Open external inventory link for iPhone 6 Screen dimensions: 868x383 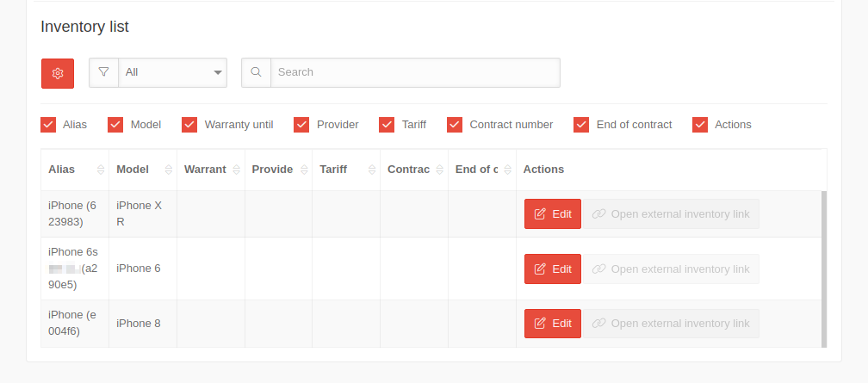(671, 269)
